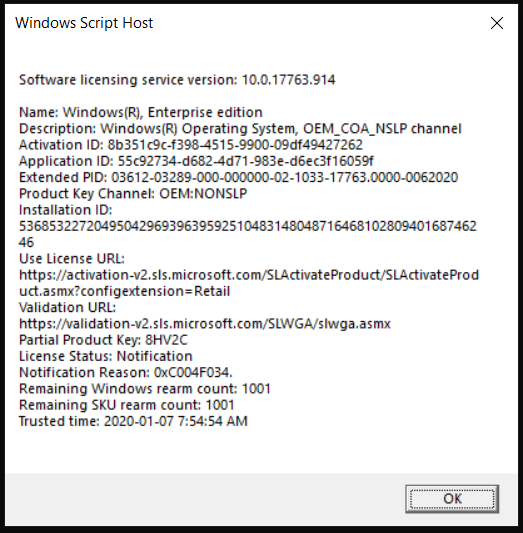Confirm the dialog with the OK button
The width and height of the screenshot is (523, 533).
(x=452, y=499)
